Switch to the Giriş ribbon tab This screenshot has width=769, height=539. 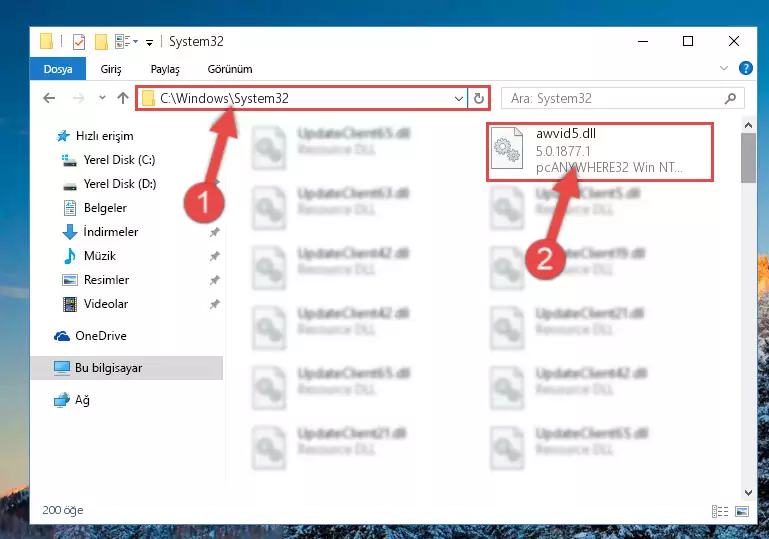coord(111,69)
